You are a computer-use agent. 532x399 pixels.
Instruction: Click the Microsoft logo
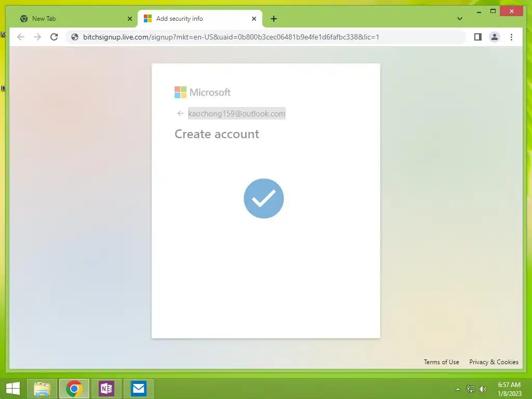tap(203, 92)
